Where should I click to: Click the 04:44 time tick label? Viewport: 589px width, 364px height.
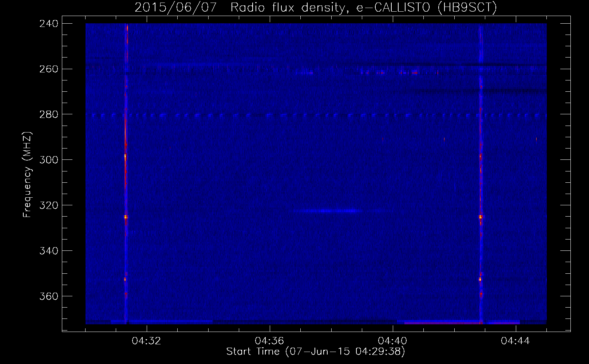[515, 341]
